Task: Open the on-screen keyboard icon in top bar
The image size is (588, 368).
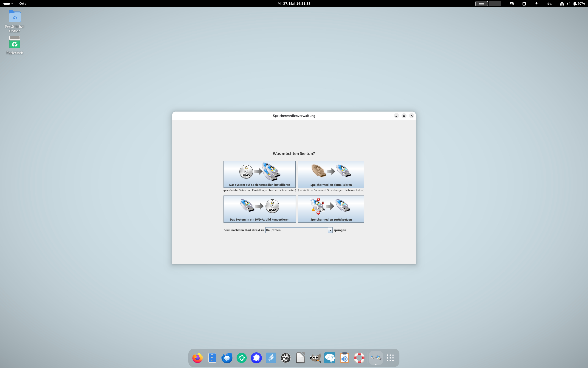Action: (512, 4)
